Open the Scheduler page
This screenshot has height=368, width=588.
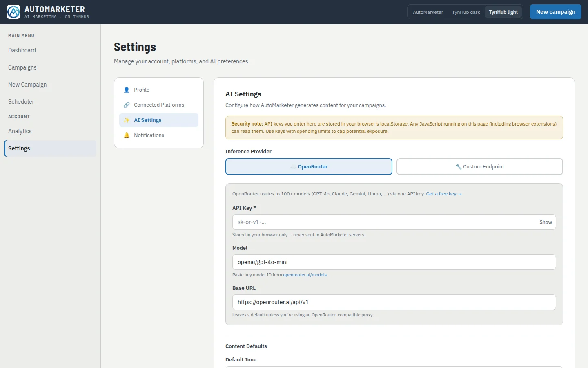tap(50, 102)
